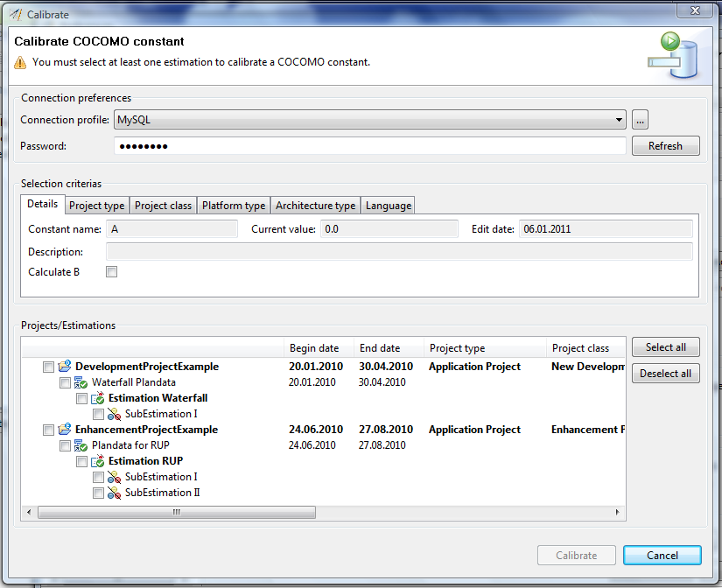Select the Waterfall Plandata row label
The width and height of the screenshot is (722, 588).
(x=134, y=382)
